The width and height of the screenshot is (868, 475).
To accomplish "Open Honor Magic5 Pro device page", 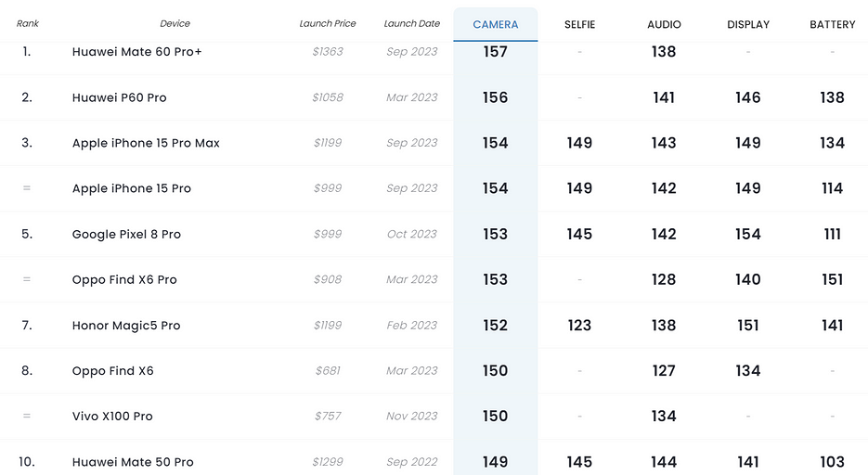I will [x=126, y=326].
